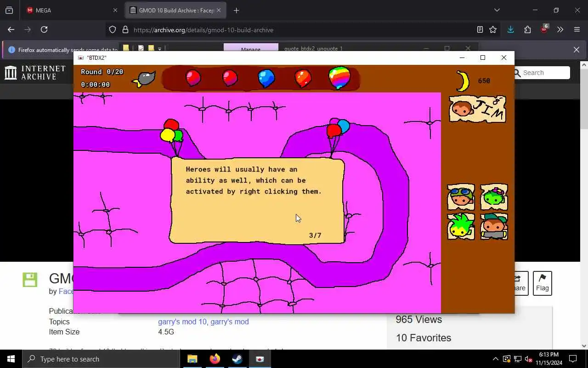Screen dimensions: 588x368
Task: Close the MEGA tab
Action: (115, 10)
